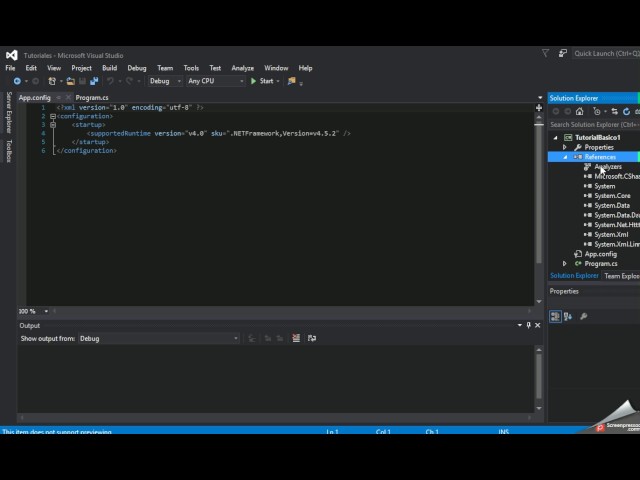Select System.Data reference

(612, 206)
